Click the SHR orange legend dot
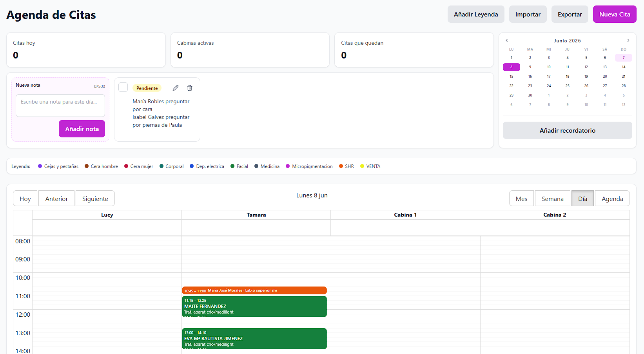This screenshot has width=644, height=354. (341, 166)
